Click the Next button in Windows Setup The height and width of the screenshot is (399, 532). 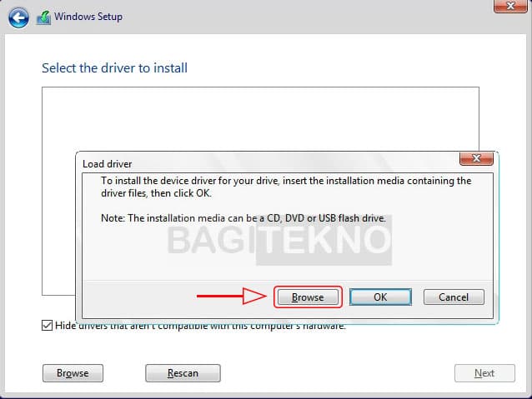[x=484, y=373]
